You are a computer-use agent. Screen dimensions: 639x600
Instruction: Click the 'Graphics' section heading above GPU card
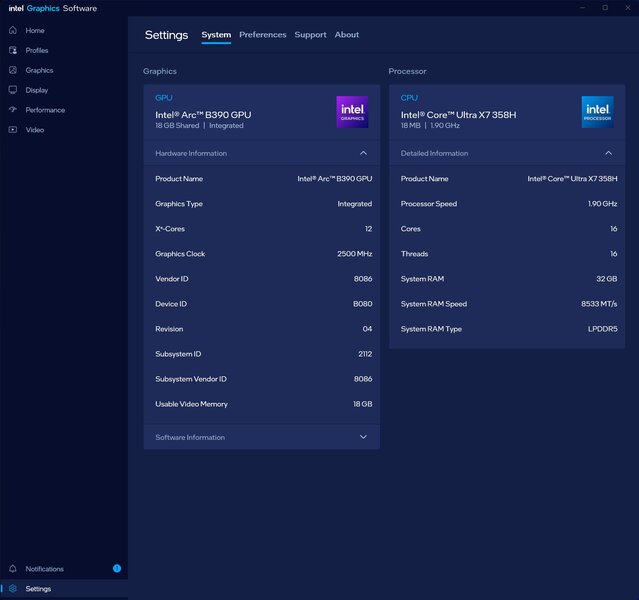tap(160, 71)
